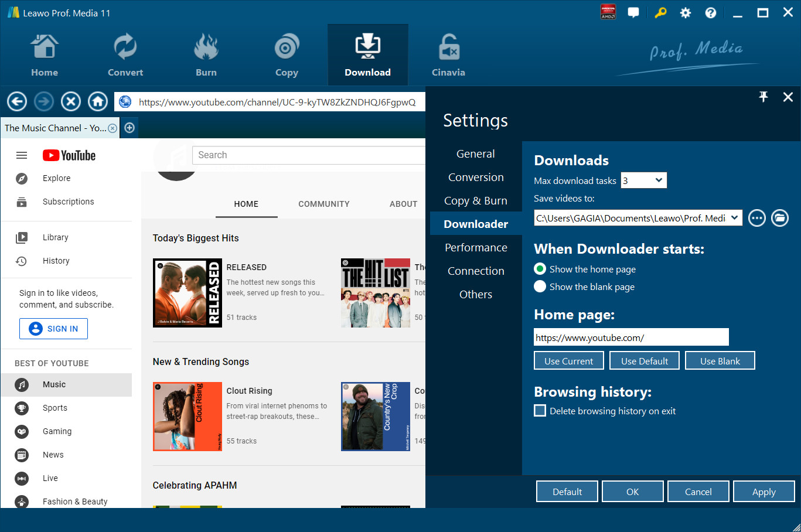Viewport: 801px width, 532px height.
Task: Click the YouTube SIGN IN button
Action: (53, 329)
